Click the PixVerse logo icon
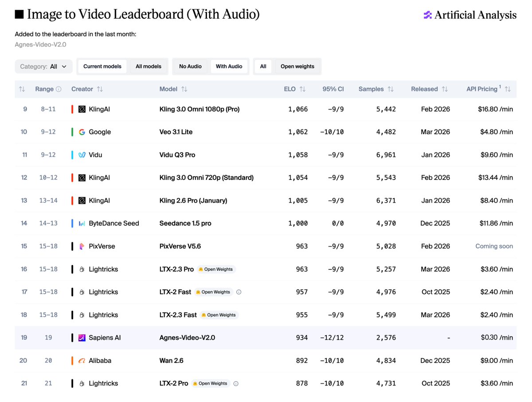This screenshot has width=532, height=402. (82, 246)
